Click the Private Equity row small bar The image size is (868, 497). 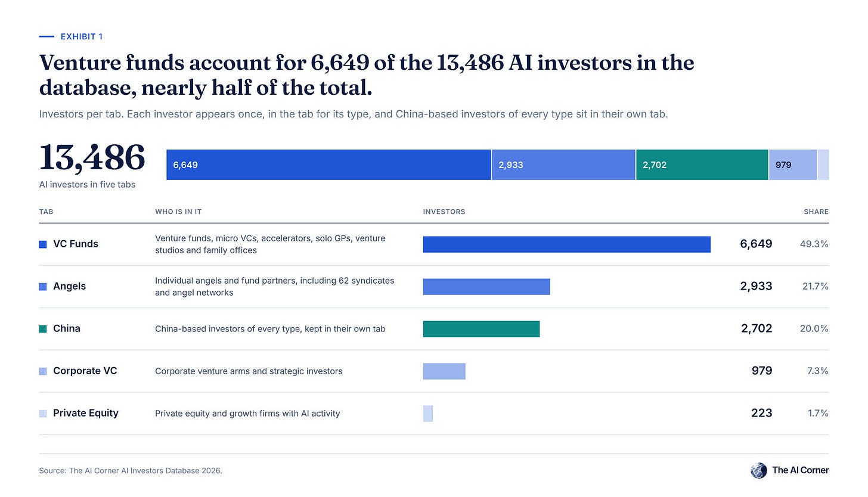(428, 414)
